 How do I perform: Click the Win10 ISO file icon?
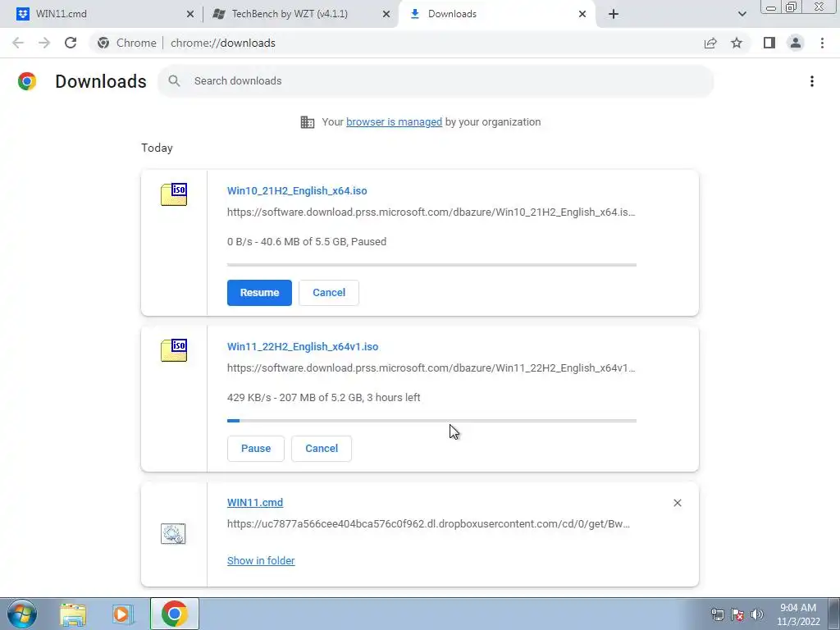[174, 194]
